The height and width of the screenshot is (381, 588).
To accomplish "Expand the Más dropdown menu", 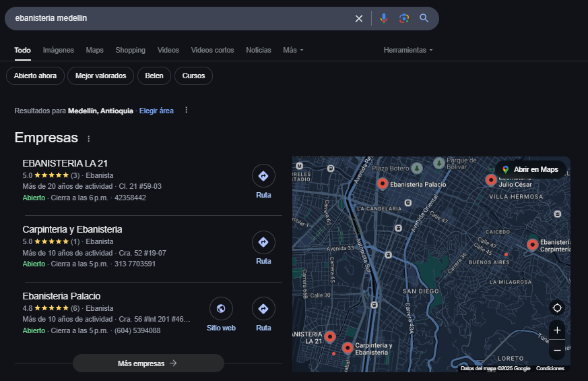I will click(293, 51).
